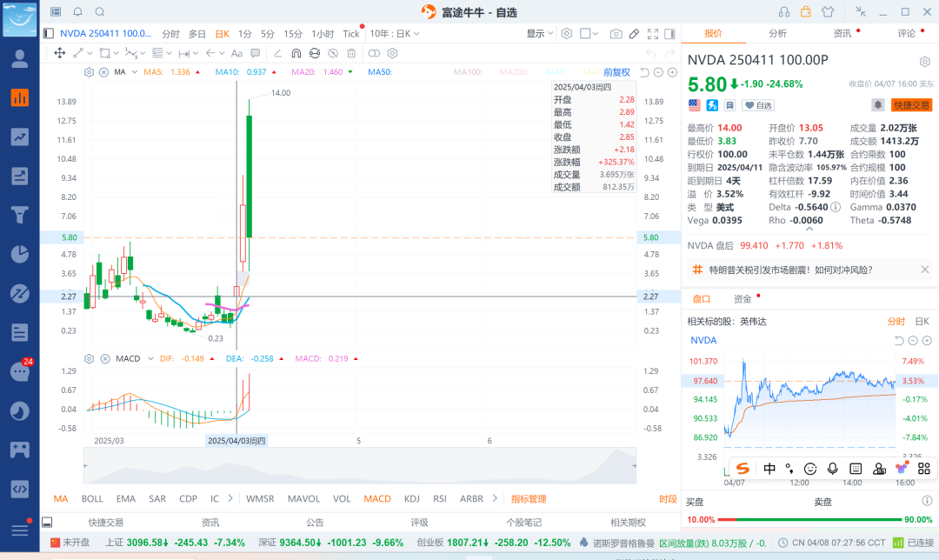This screenshot has height=560, width=939.
Task: Open price alert bell for this option
Action: [x=877, y=105]
